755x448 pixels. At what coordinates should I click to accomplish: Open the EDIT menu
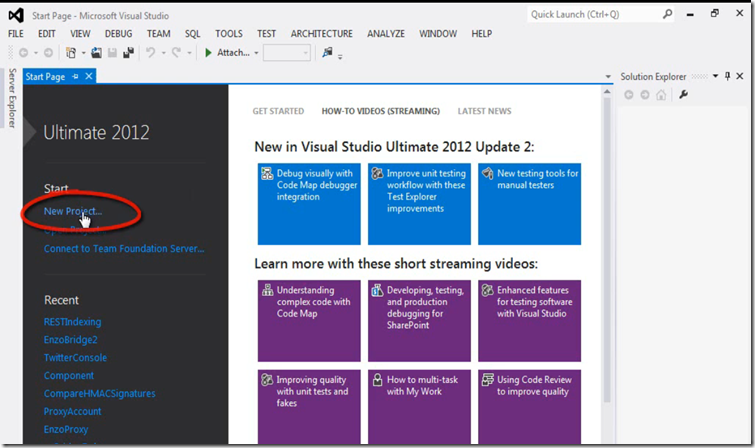tap(47, 34)
